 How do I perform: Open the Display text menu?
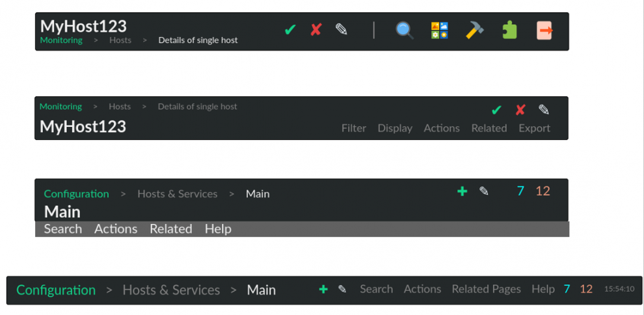[x=395, y=128]
